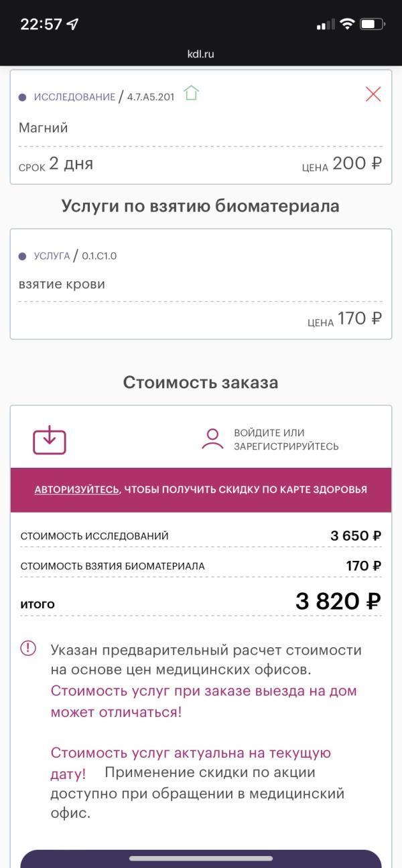402x868 pixels.
Task: Tap the ИТОГО total 3 820 ₽
Action: (338, 602)
